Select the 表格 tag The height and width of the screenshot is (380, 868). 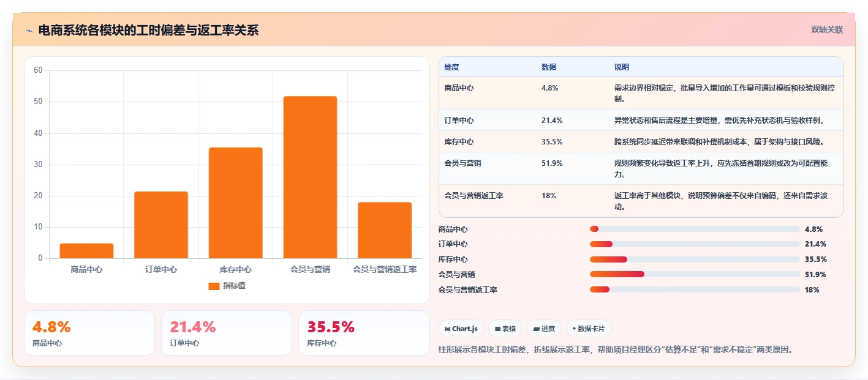505,329
